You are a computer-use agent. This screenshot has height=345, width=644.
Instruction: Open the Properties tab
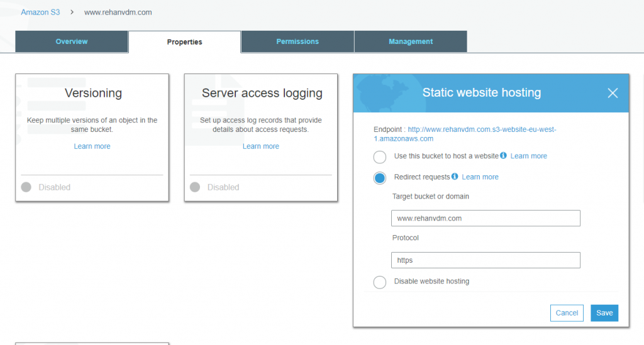pyautogui.click(x=184, y=42)
